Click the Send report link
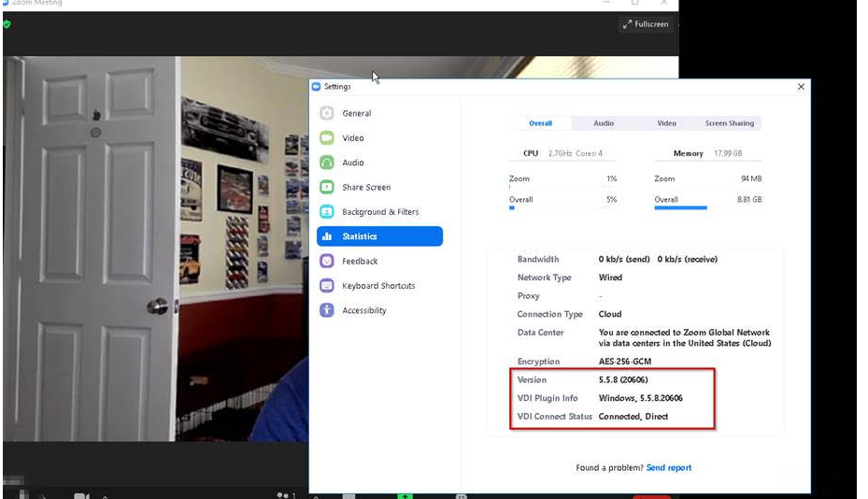Screen dimensions: 868x499 (x=669, y=467)
